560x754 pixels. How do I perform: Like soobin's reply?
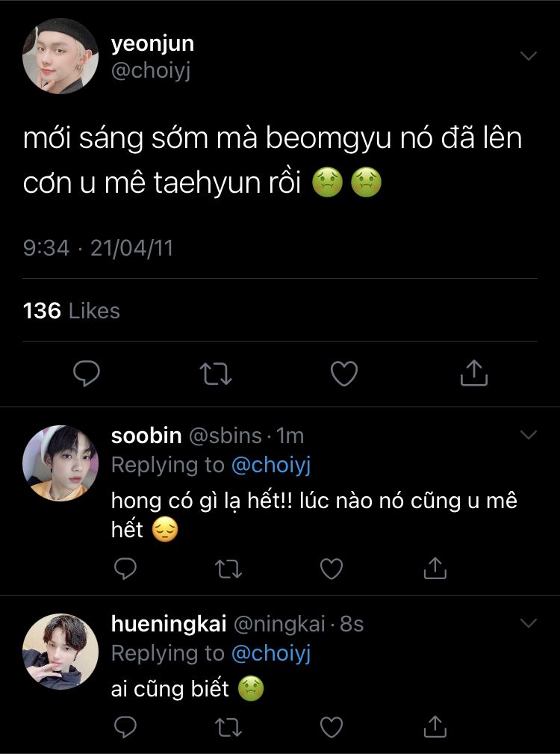tap(331, 569)
